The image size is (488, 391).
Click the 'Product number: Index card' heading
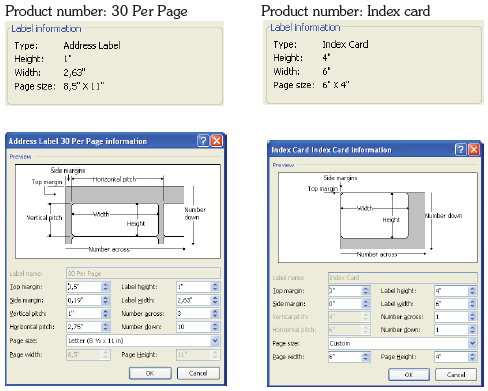pyautogui.click(x=346, y=11)
